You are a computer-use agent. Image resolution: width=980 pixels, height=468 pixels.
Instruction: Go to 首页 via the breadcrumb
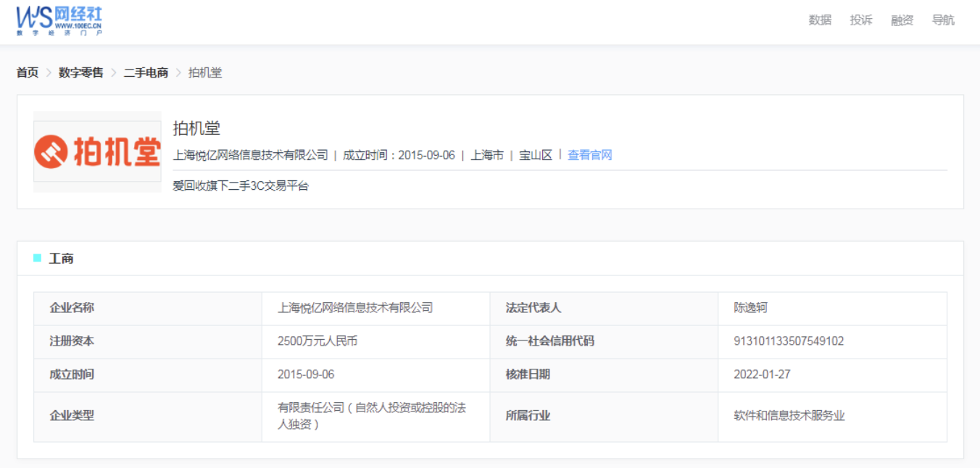(x=28, y=72)
